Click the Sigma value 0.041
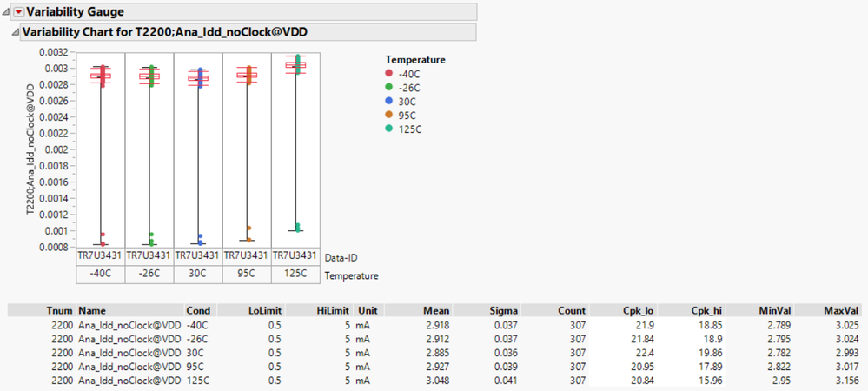868x391 pixels. coord(507,381)
